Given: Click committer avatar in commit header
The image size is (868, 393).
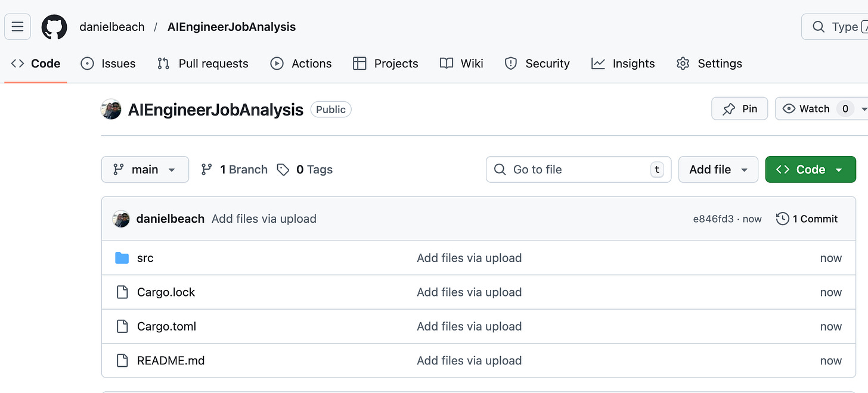Looking at the screenshot, I should (121, 219).
